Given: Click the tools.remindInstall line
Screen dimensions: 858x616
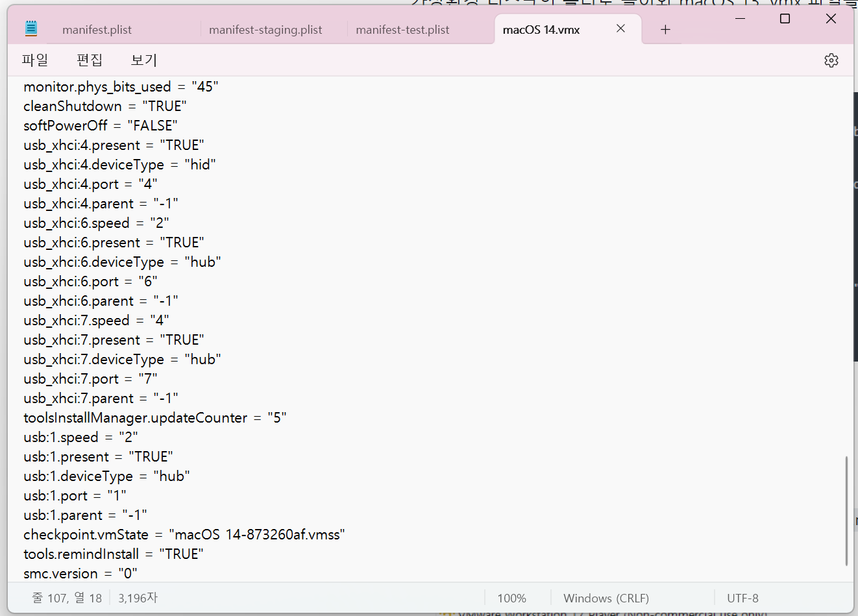Looking at the screenshot, I should [114, 554].
